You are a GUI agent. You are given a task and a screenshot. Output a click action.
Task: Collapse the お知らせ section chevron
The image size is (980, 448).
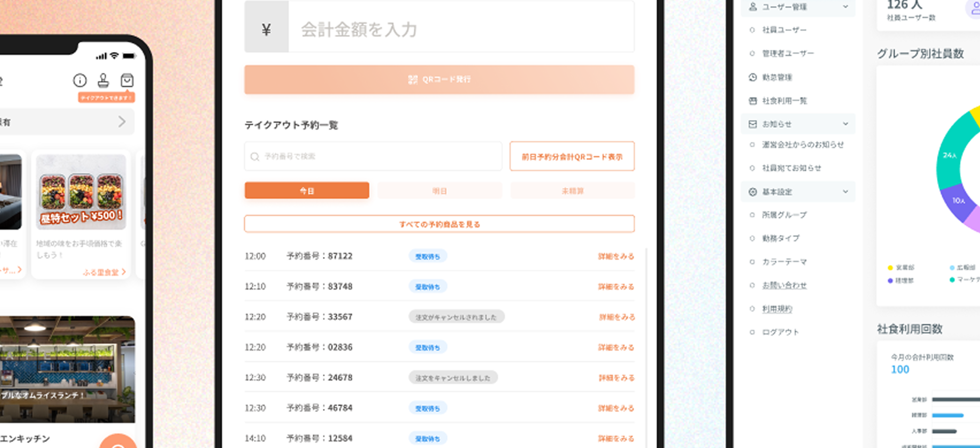(845, 124)
